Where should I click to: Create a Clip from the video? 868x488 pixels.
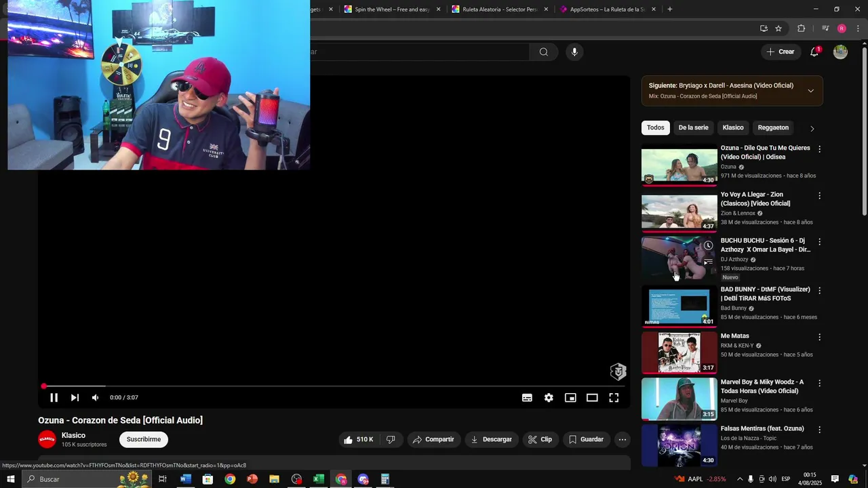click(x=540, y=439)
